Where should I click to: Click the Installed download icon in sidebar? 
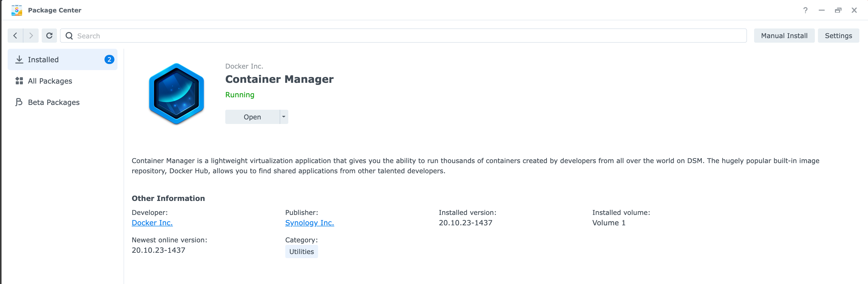pos(19,59)
